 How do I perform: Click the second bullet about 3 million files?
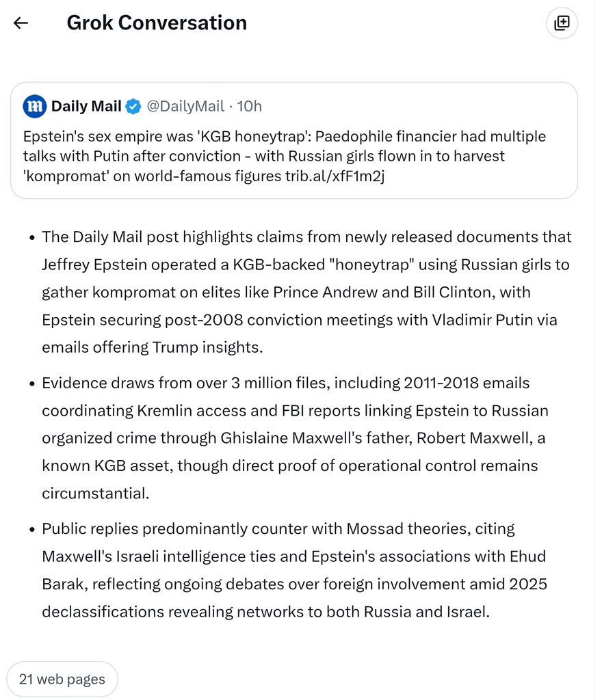click(294, 438)
